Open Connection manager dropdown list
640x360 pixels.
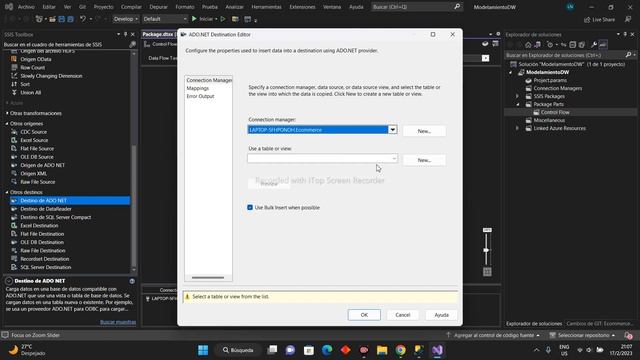pos(392,130)
